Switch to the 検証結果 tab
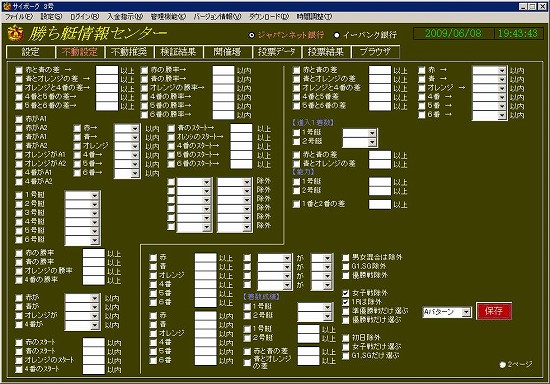This screenshot has width=550, height=384. coord(178,52)
